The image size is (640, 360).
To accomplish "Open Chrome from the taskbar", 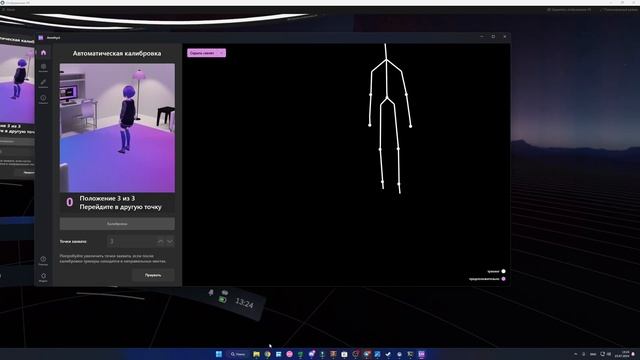I will point(267,354).
